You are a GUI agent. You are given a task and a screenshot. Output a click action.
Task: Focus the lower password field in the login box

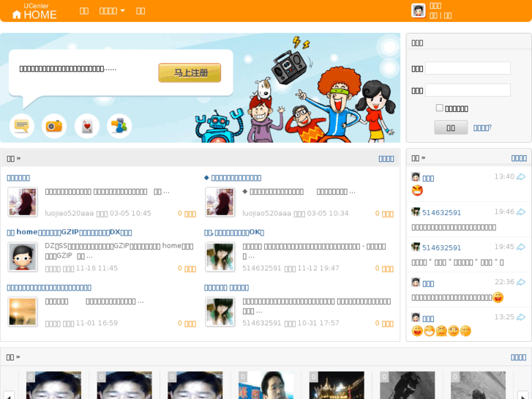(468, 90)
